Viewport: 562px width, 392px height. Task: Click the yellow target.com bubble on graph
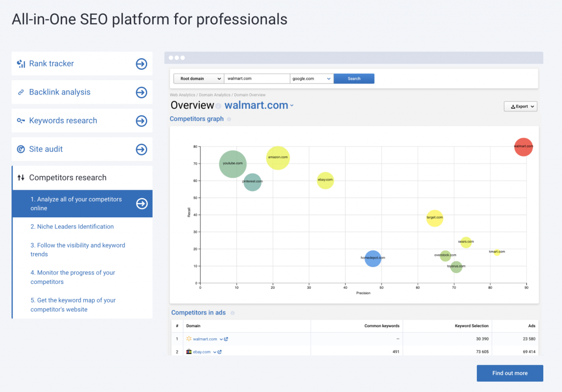(x=435, y=218)
